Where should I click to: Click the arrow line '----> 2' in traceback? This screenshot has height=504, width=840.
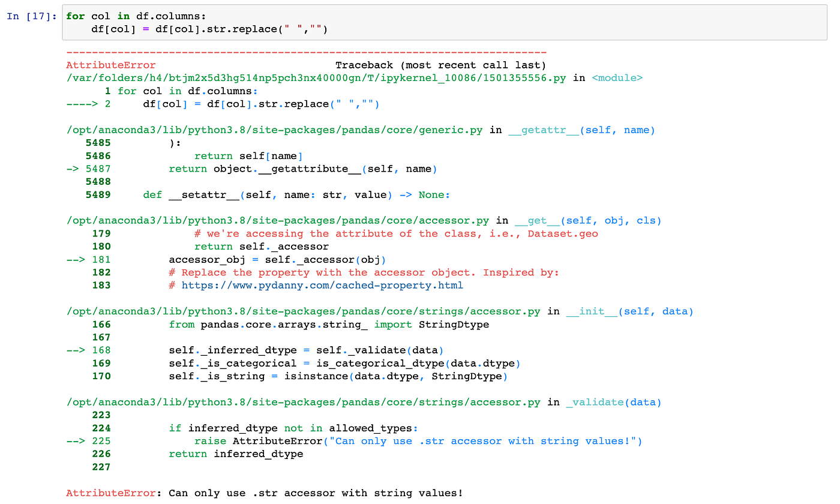tap(223, 104)
